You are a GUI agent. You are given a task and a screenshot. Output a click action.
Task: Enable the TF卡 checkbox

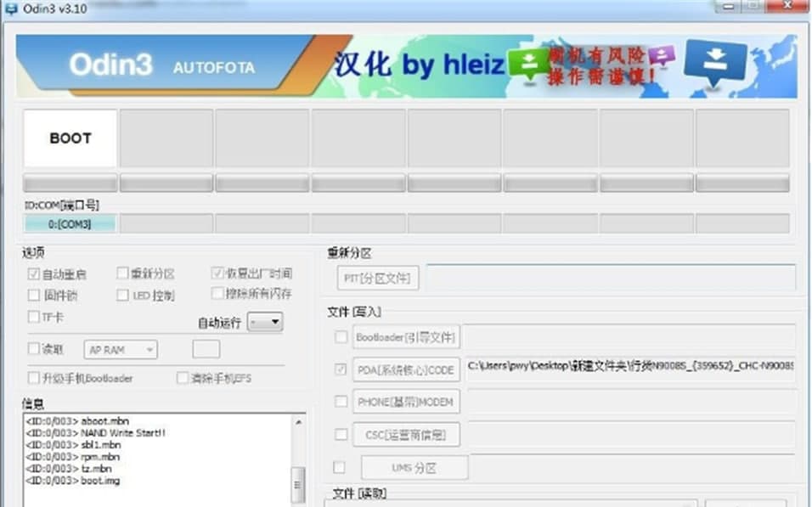coord(34,317)
